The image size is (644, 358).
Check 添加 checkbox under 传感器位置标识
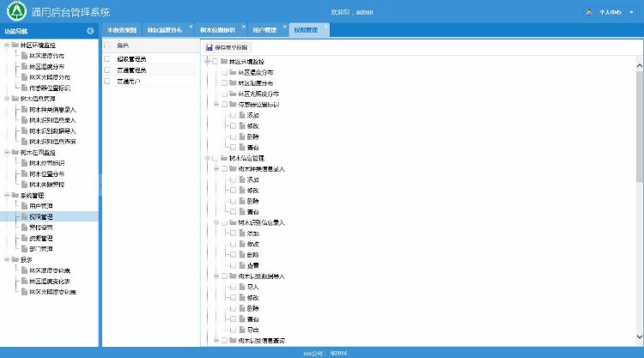click(234, 115)
